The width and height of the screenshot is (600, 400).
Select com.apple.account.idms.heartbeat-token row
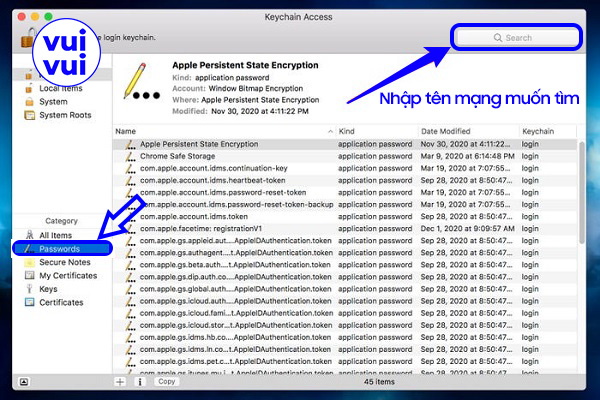point(345,180)
